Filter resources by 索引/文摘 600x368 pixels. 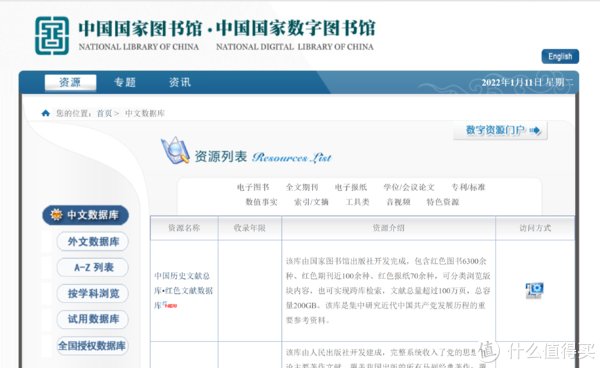click(311, 202)
